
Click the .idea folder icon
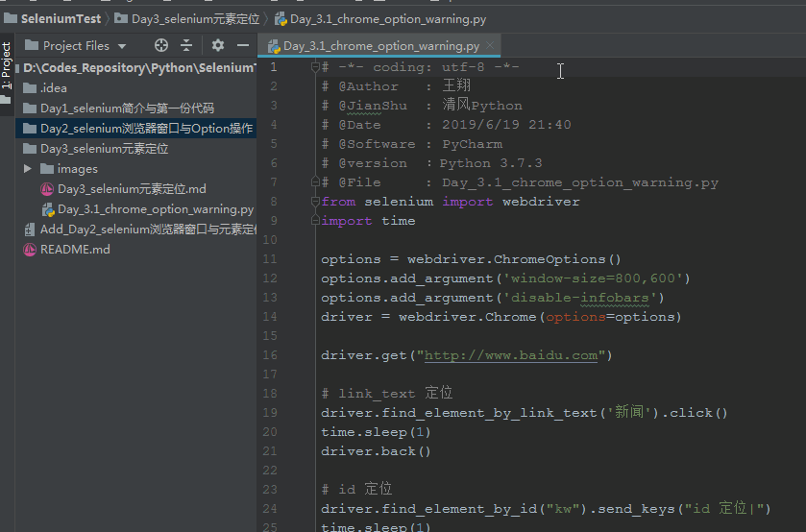[30, 88]
